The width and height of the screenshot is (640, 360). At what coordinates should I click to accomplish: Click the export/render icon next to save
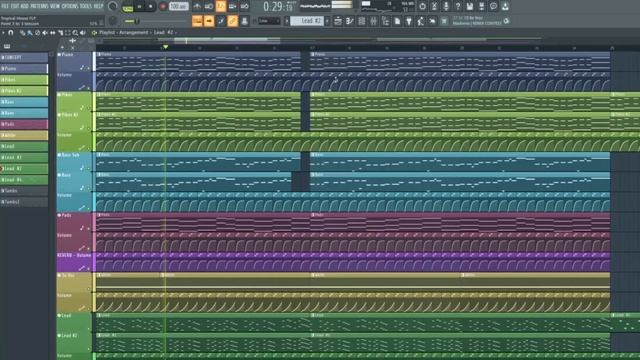pyautogui.click(x=482, y=6)
